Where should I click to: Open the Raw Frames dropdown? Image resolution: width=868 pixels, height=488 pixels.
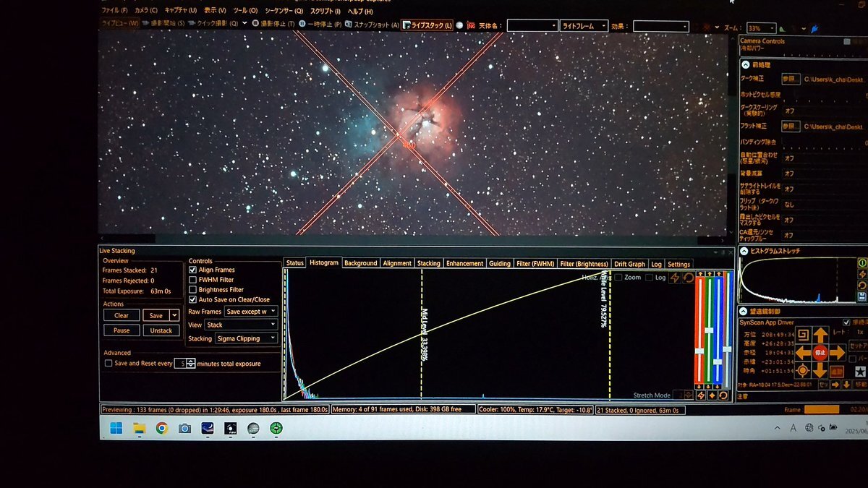pos(250,312)
